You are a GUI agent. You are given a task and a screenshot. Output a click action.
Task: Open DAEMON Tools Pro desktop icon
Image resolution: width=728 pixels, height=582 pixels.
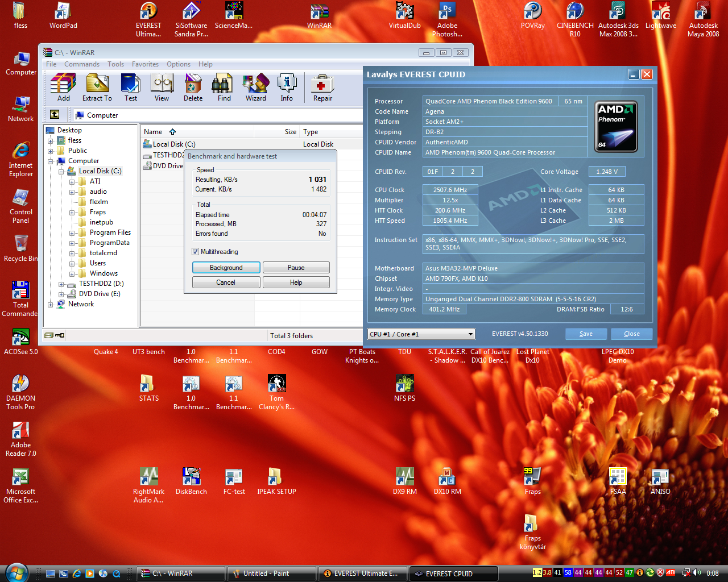[20, 392]
